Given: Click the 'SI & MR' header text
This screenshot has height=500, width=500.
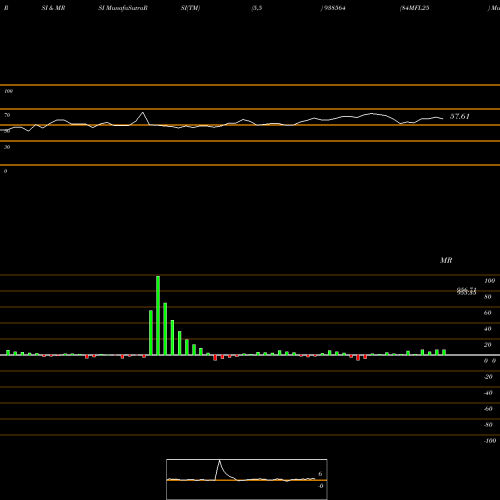Looking at the screenshot, I should point(53,8).
